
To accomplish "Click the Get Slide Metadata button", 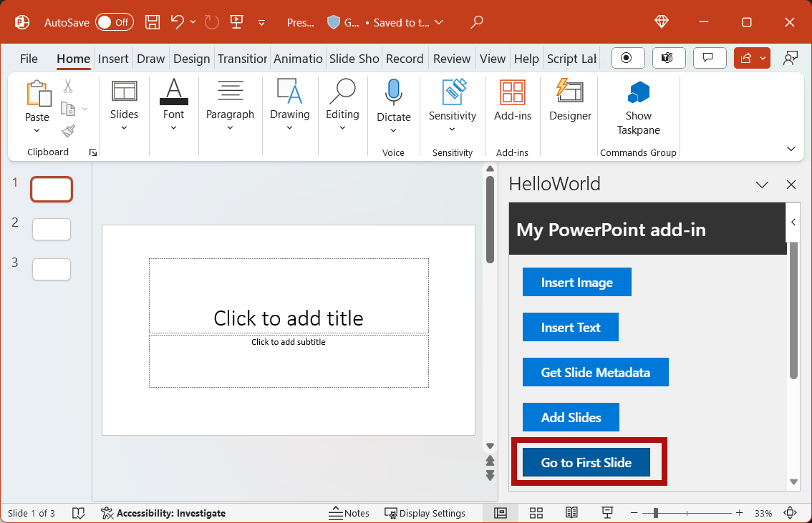I will [x=596, y=372].
